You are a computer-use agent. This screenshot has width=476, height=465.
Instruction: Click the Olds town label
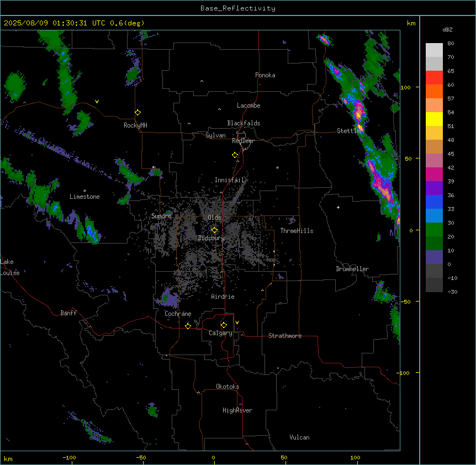pos(214,218)
